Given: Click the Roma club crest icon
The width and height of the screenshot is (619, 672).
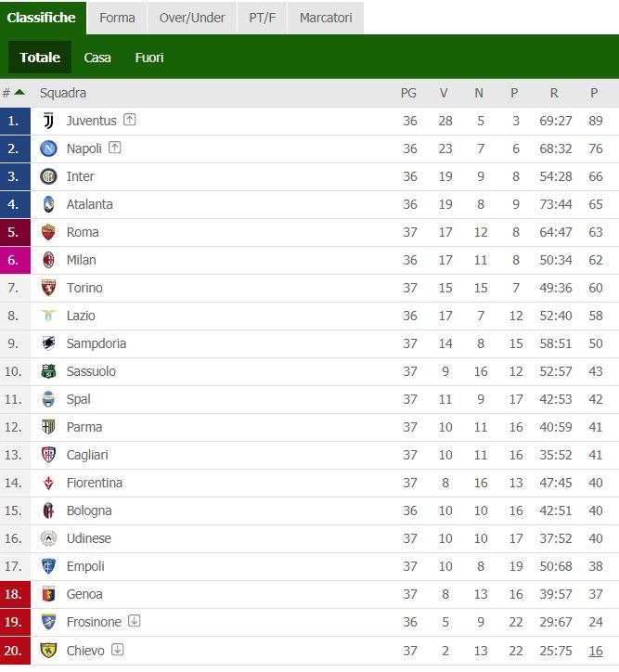Looking at the screenshot, I should (48, 232).
